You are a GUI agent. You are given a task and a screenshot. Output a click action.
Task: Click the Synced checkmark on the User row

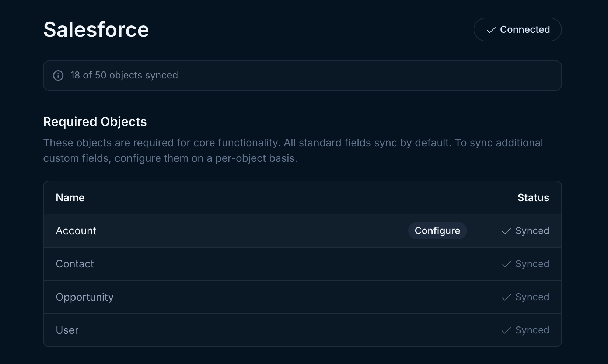click(x=506, y=330)
